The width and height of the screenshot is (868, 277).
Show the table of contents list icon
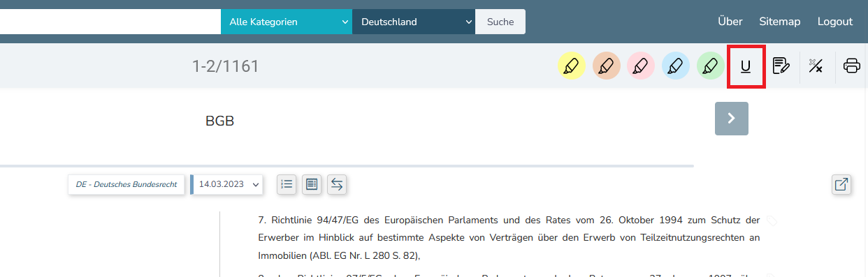[x=287, y=184]
